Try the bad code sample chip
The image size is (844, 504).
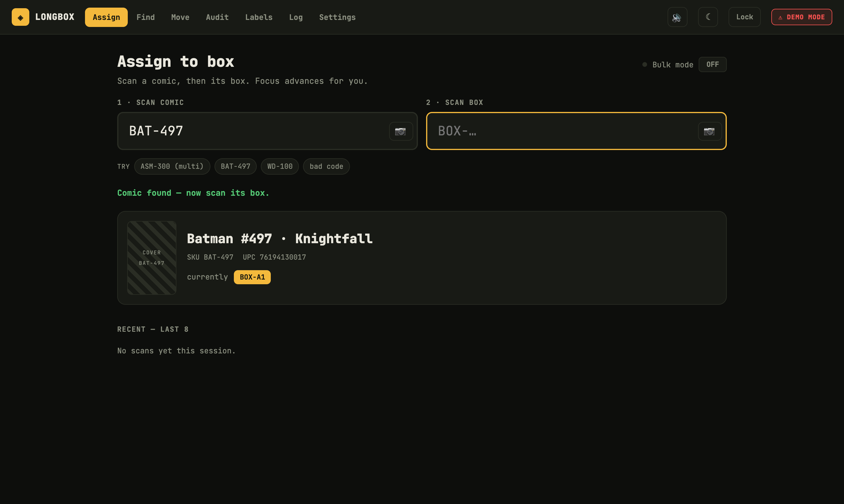point(326,166)
